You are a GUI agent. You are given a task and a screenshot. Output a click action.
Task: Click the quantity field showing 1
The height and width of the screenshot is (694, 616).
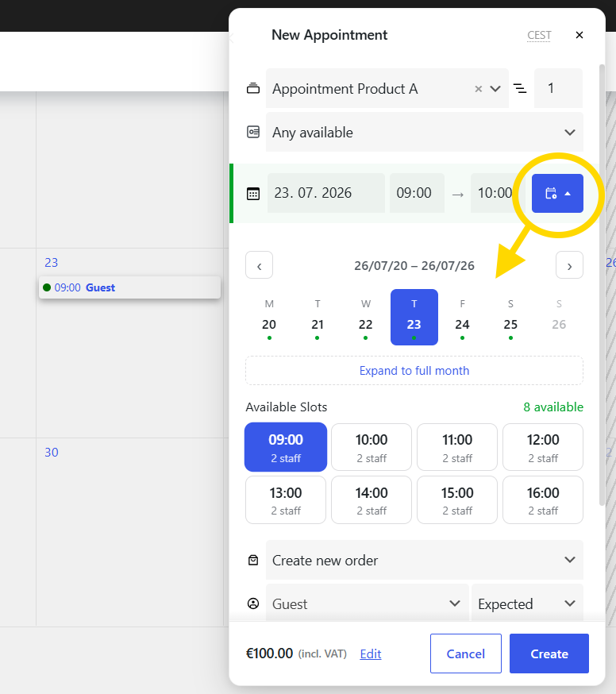[558, 88]
